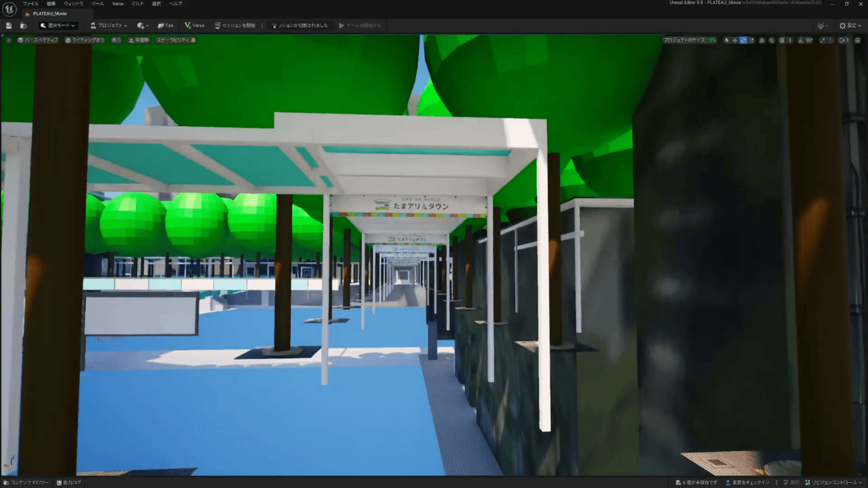The height and width of the screenshot is (488, 868).
Task: Switch to the PLATEAU_Movie tab
Action: coord(49,14)
